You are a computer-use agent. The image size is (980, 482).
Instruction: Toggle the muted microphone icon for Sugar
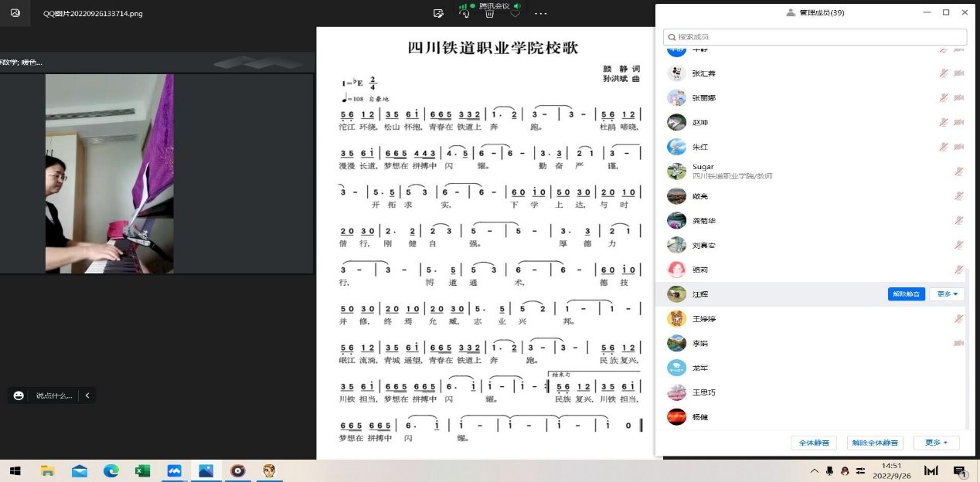[x=958, y=171]
